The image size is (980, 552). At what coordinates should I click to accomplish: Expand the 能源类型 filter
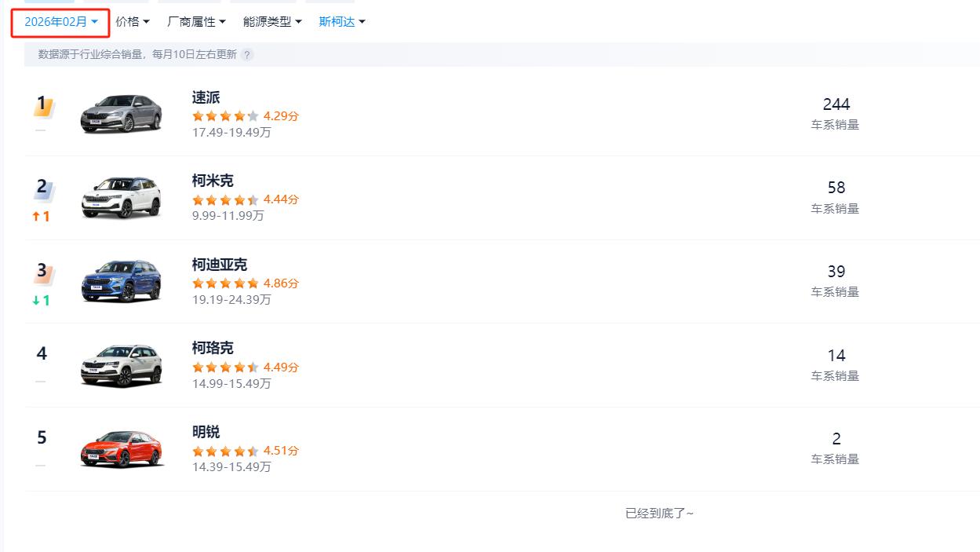tap(272, 22)
